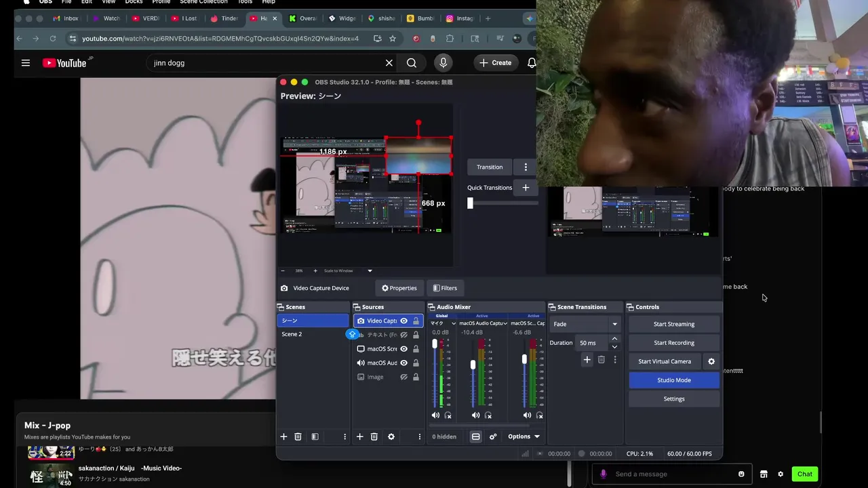Add a new scene in Scenes dock
The image size is (868, 488).
[283, 436]
